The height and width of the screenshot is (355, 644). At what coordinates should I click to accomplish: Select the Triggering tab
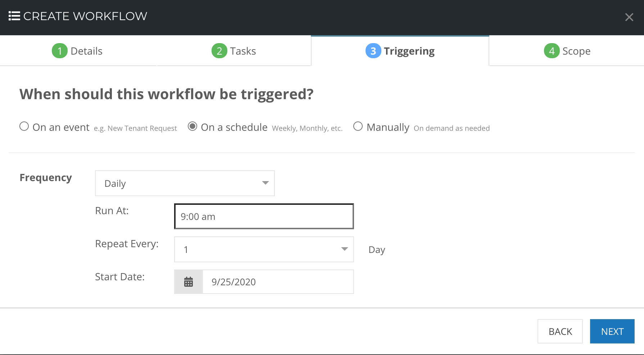[400, 51]
